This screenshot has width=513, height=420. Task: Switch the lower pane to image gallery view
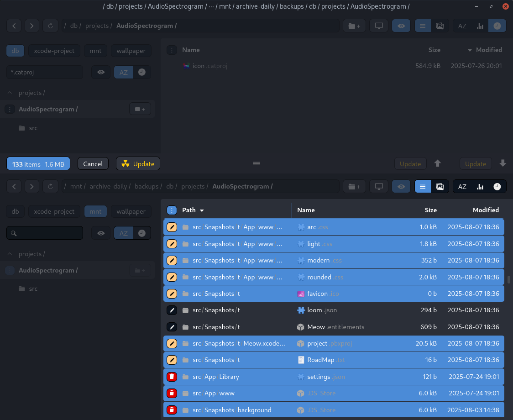(x=440, y=187)
